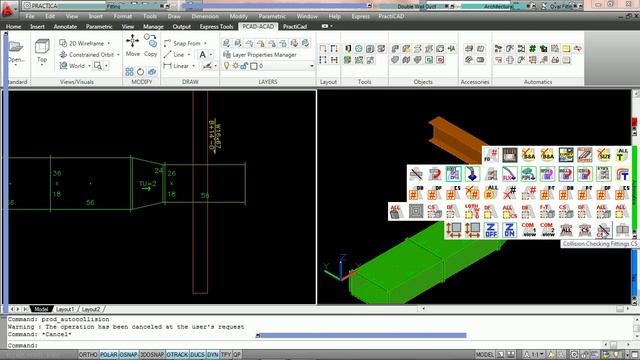Open the Layer Properties Manager
Screen dimensions: 640x360
click(x=260, y=54)
